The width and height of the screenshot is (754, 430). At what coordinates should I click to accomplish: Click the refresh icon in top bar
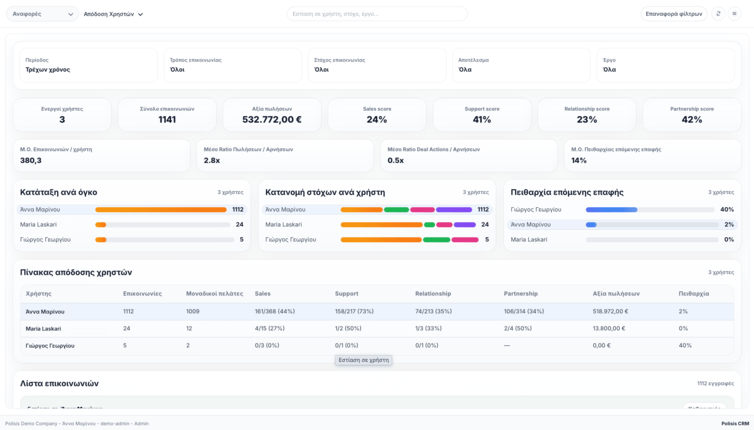point(718,14)
